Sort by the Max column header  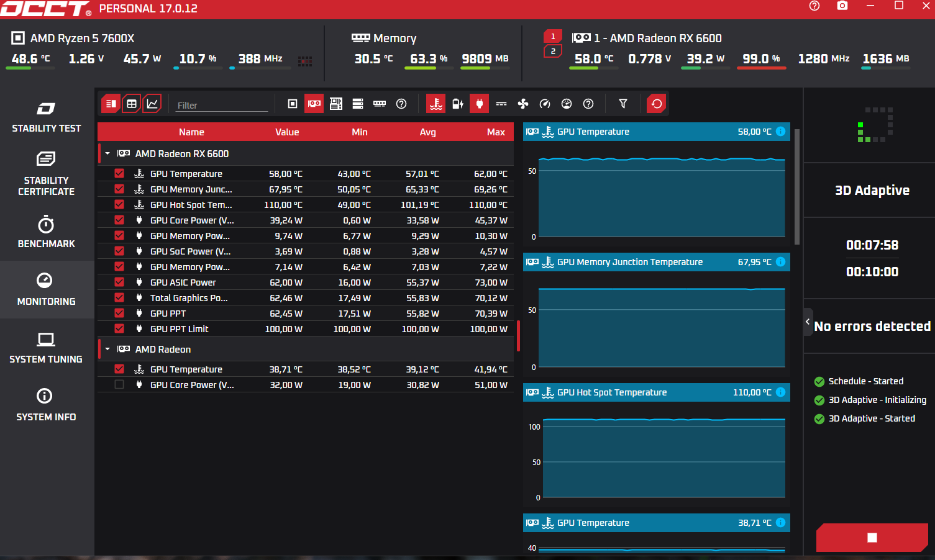coord(496,132)
